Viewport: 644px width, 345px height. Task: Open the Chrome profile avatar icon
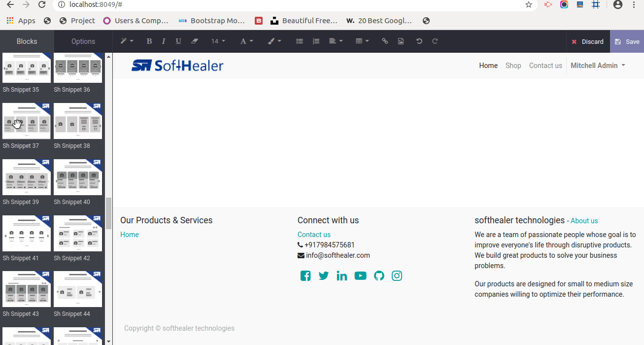coord(617,4)
